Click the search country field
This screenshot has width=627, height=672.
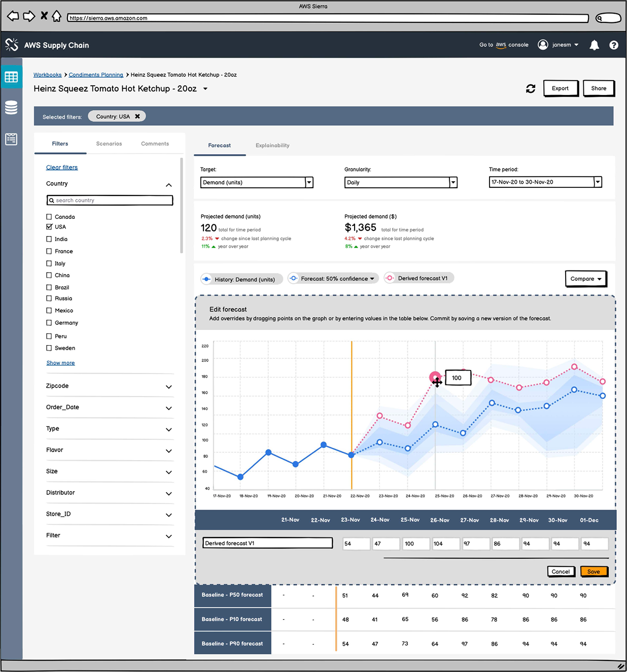tap(110, 200)
